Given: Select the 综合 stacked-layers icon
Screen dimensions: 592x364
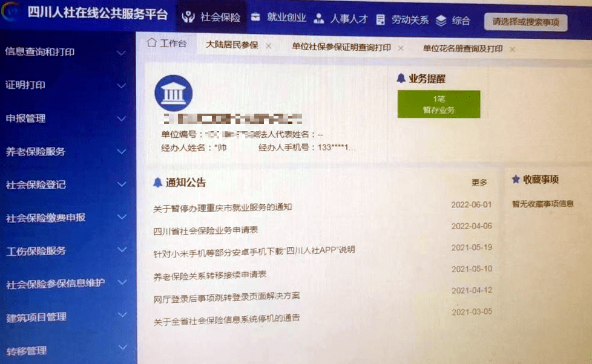Looking at the screenshot, I should pos(441,18).
